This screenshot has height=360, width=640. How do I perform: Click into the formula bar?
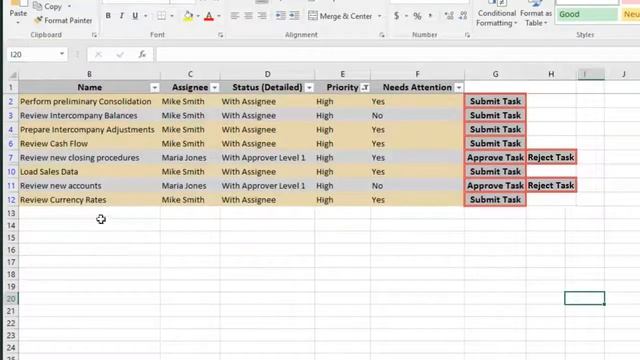point(398,54)
